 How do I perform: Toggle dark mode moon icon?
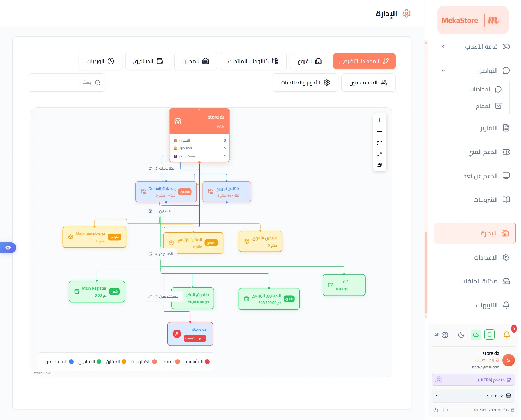click(x=461, y=335)
